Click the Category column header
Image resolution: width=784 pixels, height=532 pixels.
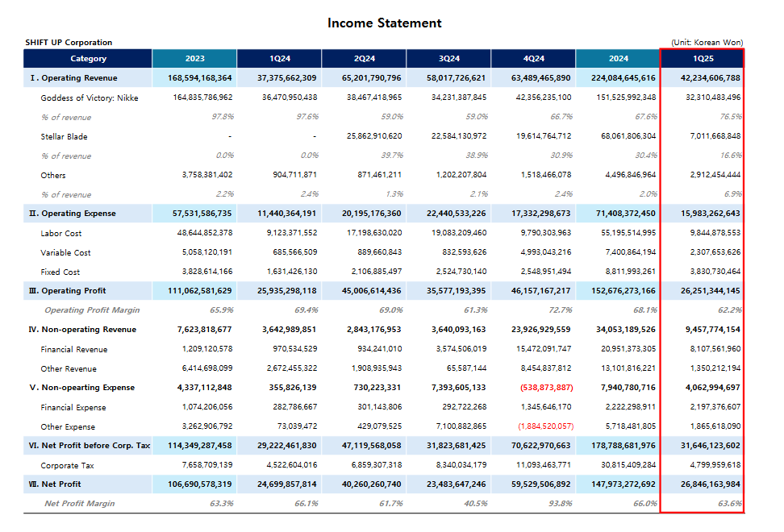(88, 59)
